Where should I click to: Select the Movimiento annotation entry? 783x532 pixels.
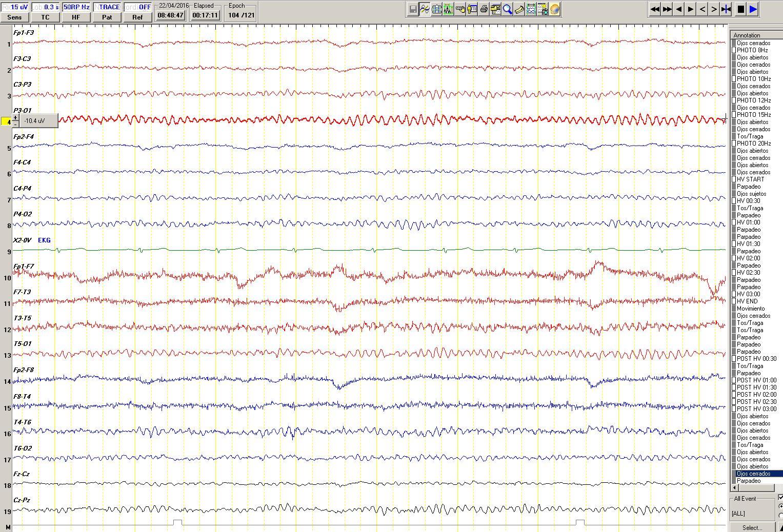pos(750,309)
